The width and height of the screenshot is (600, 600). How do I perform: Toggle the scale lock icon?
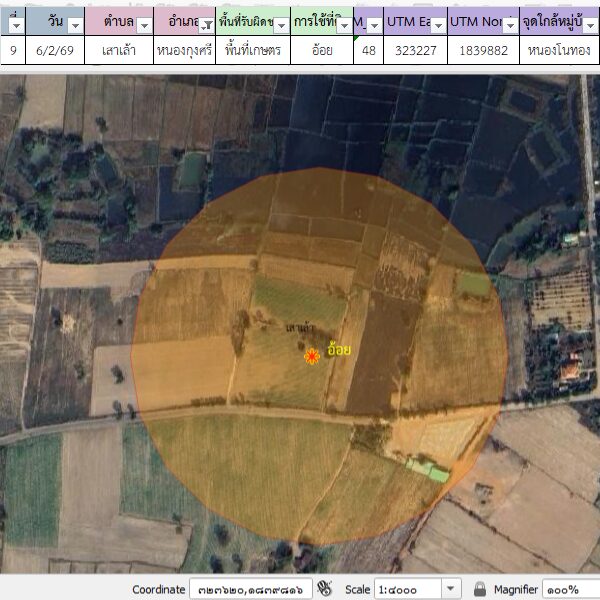click(x=480, y=590)
